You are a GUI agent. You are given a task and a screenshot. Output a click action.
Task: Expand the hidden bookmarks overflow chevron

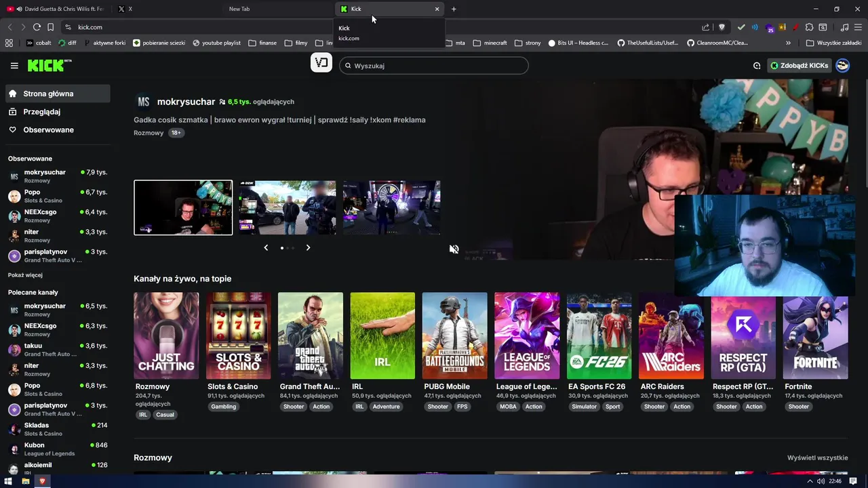[788, 43]
